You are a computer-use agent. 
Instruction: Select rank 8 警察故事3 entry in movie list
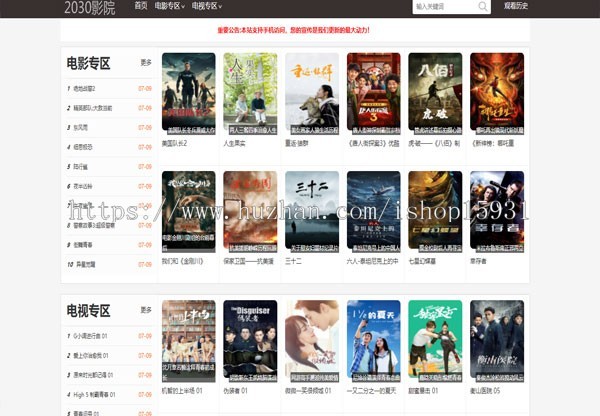pos(109,225)
